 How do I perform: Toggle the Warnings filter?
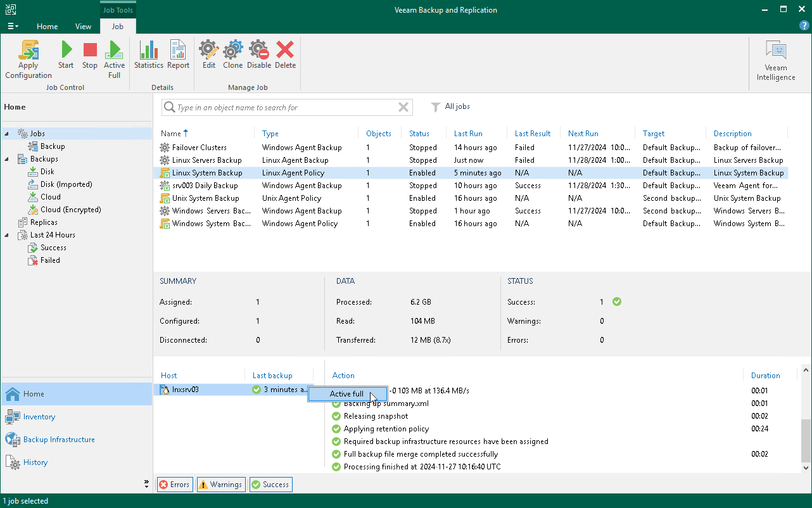(x=220, y=485)
